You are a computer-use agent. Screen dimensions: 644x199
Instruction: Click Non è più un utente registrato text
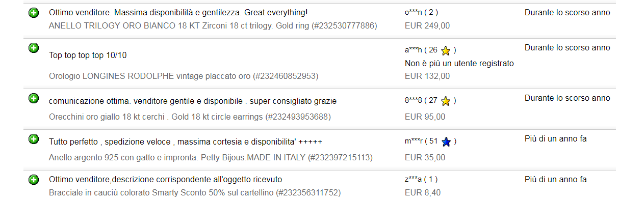459,63
